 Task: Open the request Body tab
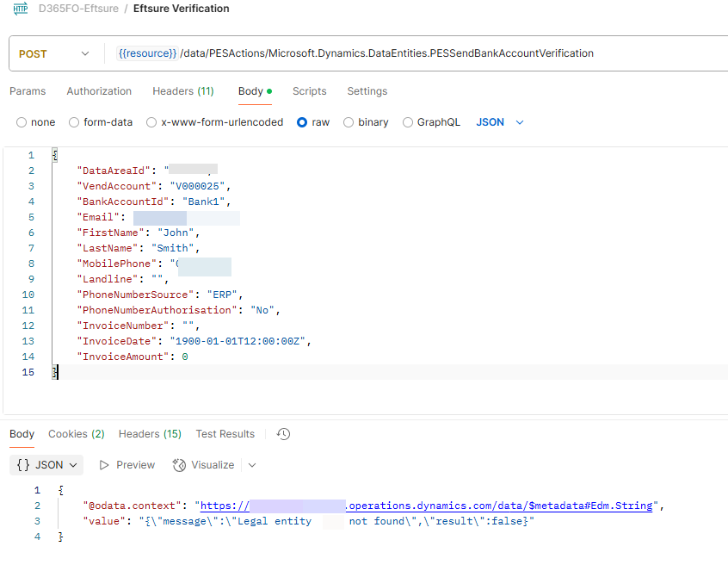click(x=255, y=91)
